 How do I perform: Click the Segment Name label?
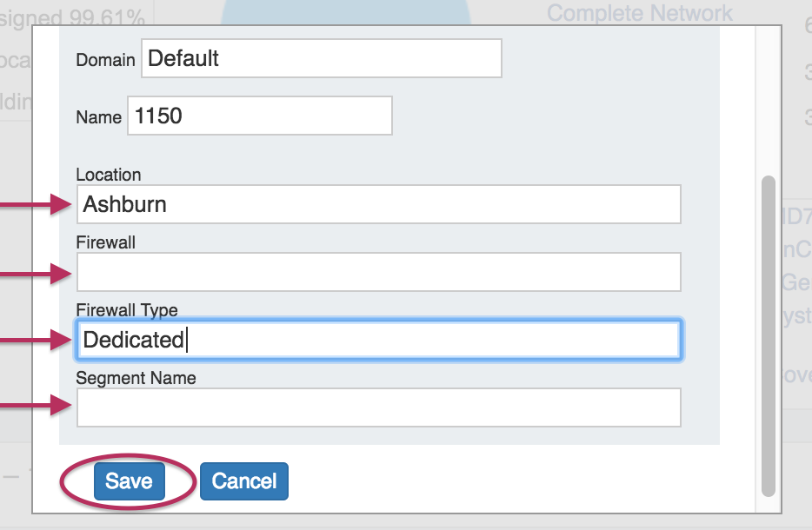click(x=136, y=378)
